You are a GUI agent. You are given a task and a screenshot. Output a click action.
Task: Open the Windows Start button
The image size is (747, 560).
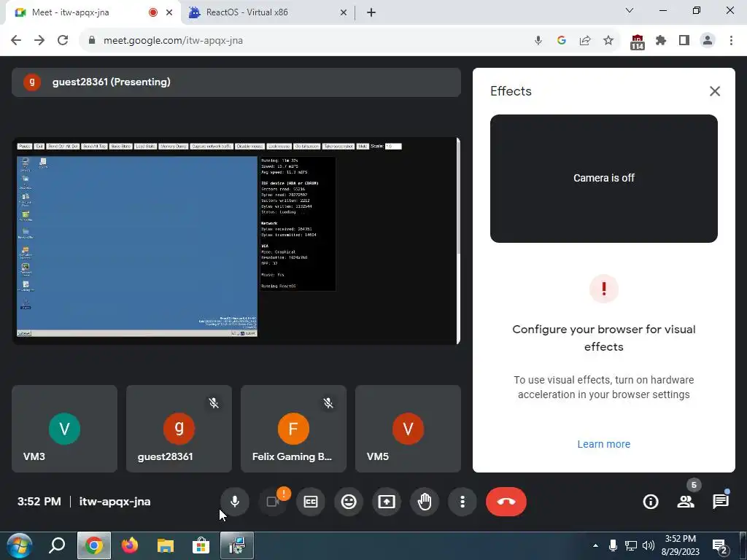tap(20, 545)
